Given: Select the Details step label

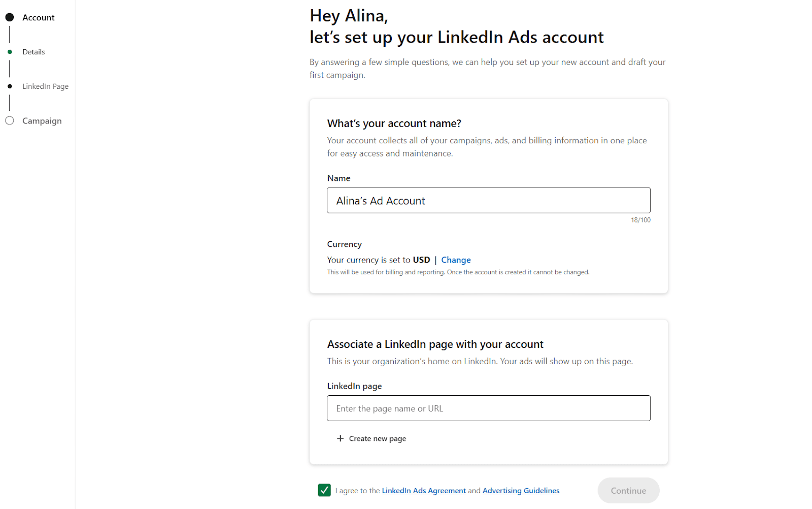Looking at the screenshot, I should 33,52.
